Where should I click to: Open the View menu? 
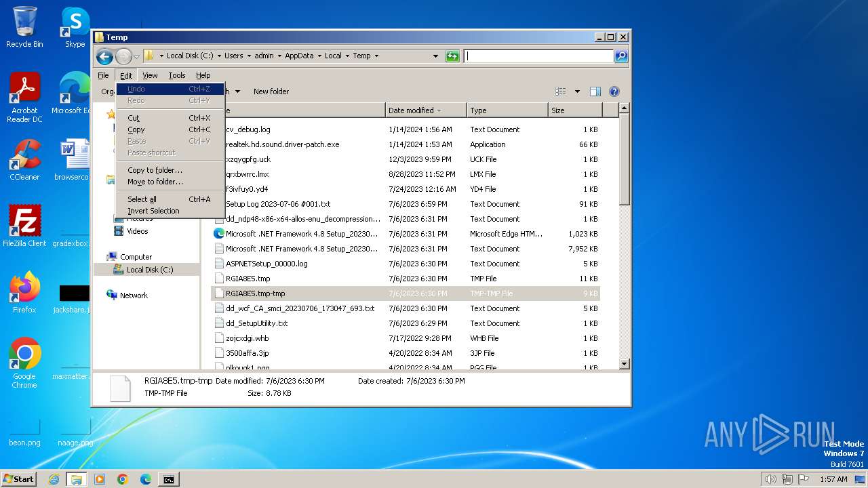pos(150,75)
